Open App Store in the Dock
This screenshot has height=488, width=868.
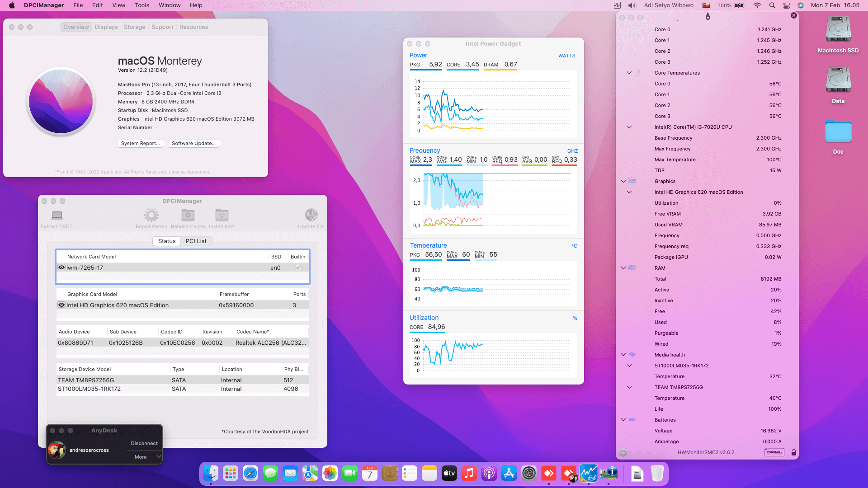509,473
